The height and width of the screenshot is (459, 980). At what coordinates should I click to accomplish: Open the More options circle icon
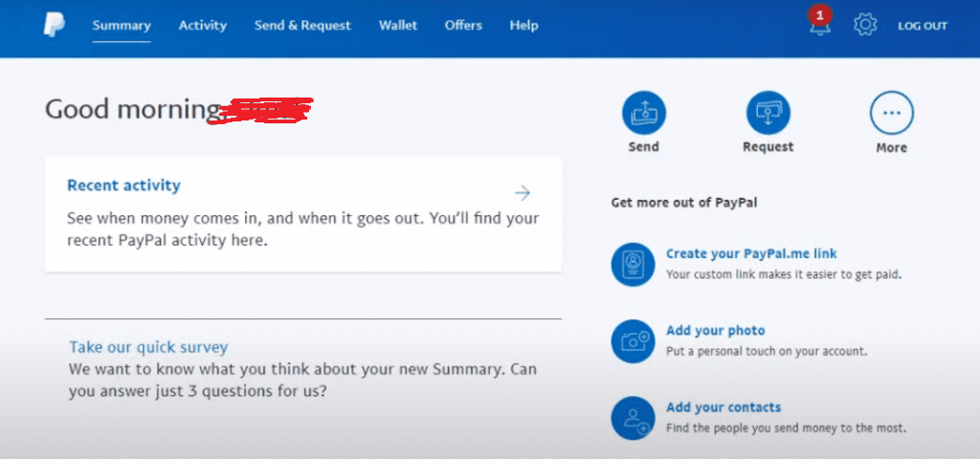coord(892,113)
